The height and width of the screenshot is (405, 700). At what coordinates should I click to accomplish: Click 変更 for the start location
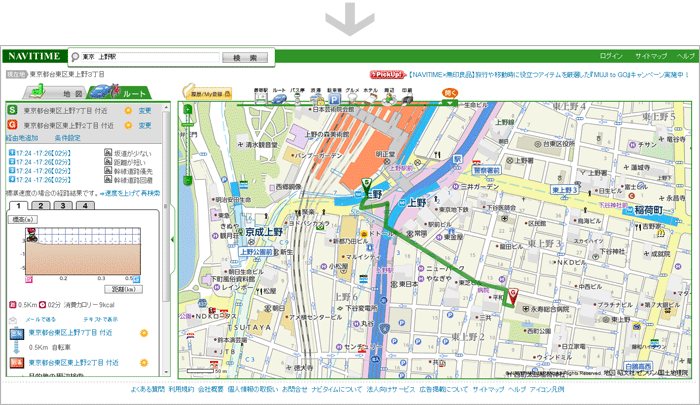[x=145, y=111]
